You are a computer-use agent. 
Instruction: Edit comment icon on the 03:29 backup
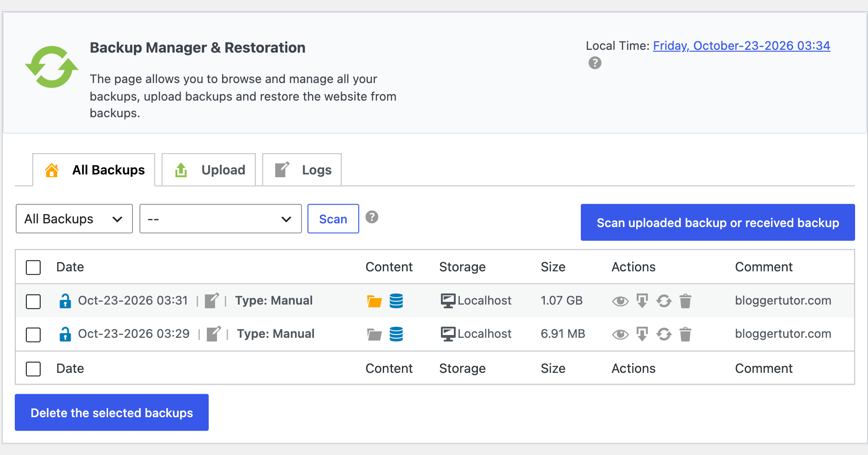[x=214, y=334]
